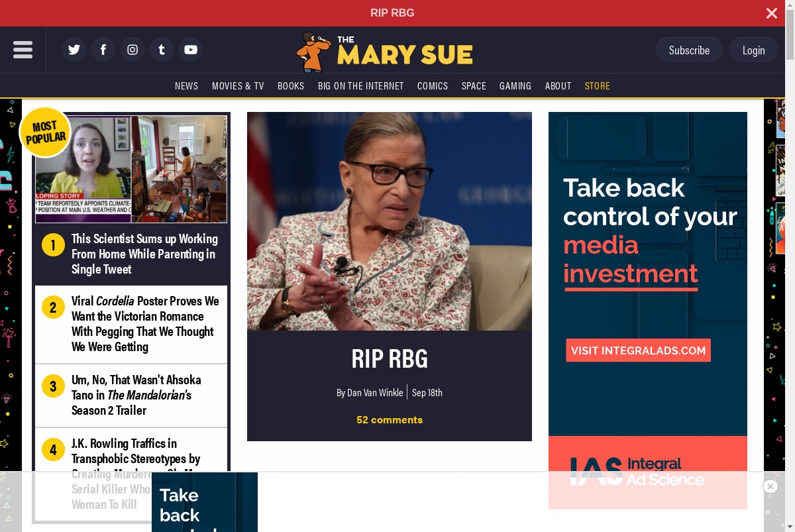Click the Login button
The width and height of the screenshot is (795, 532).
(753, 50)
